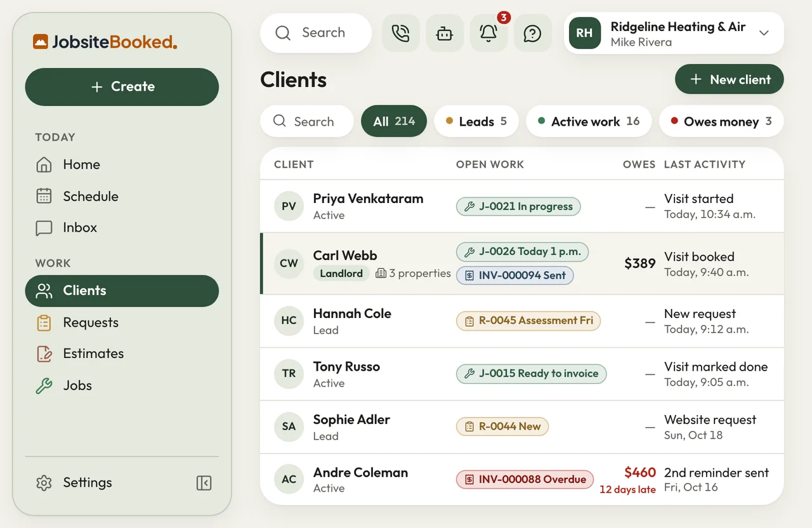This screenshot has height=528, width=812.
Task: Open job J-0015 Ready to invoice tag
Action: pos(532,374)
